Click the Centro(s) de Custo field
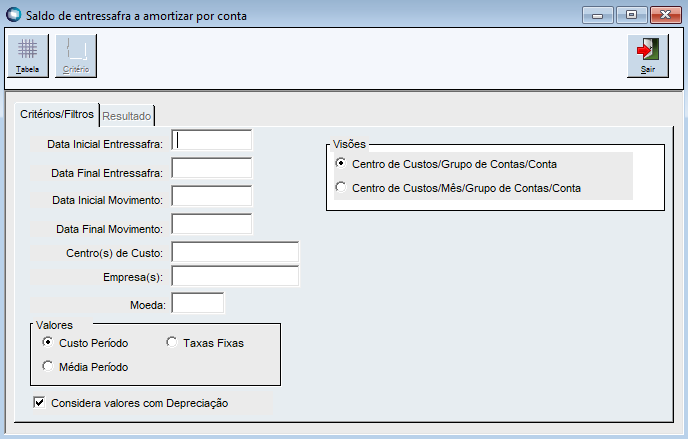Image resolution: width=688 pixels, height=439 pixels. pyautogui.click(x=235, y=252)
